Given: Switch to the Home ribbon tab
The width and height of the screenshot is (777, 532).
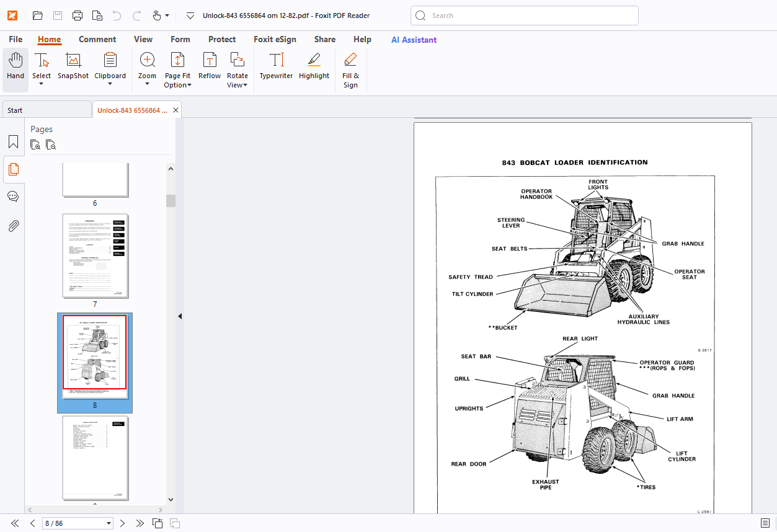Looking at the screenshot, I should coord(49,39).
